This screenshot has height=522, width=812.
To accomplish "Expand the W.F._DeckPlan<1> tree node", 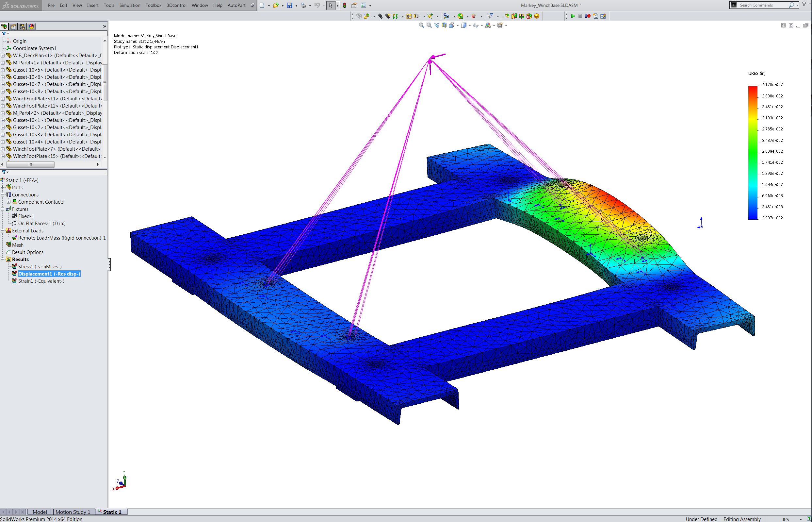I will [x=3, y=56].
